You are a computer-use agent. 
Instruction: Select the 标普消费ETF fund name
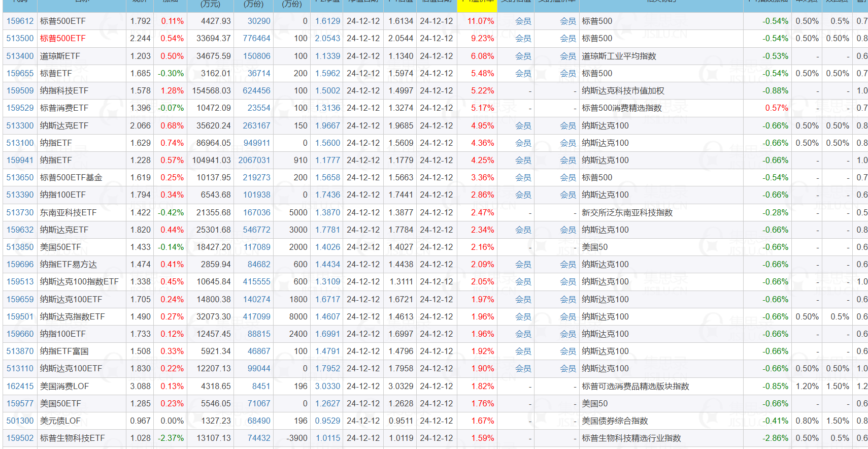(x=64, y=108)
